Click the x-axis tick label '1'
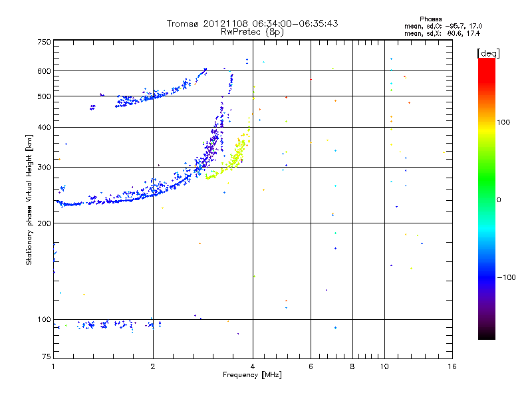Viewport: 532px width, 399px height. click(x=53, y=366)
